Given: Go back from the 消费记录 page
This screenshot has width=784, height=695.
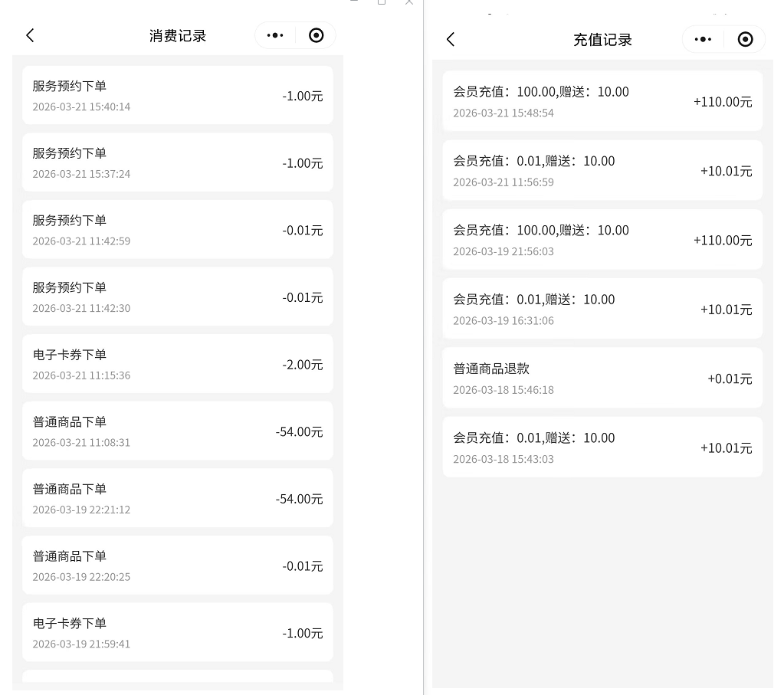Looking at the screenshot, I should point(30,35).
